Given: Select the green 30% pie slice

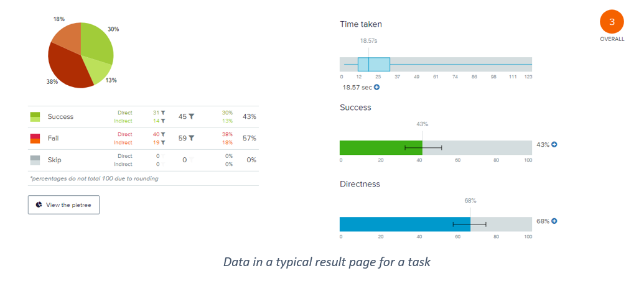Looking at the screenshot, I should point(96,44).
